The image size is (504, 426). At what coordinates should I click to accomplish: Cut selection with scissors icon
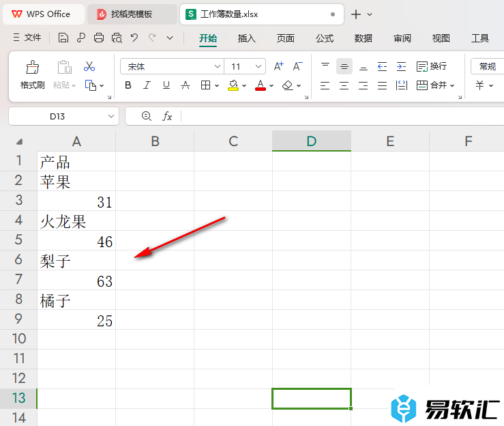click(x=89, y=67)
